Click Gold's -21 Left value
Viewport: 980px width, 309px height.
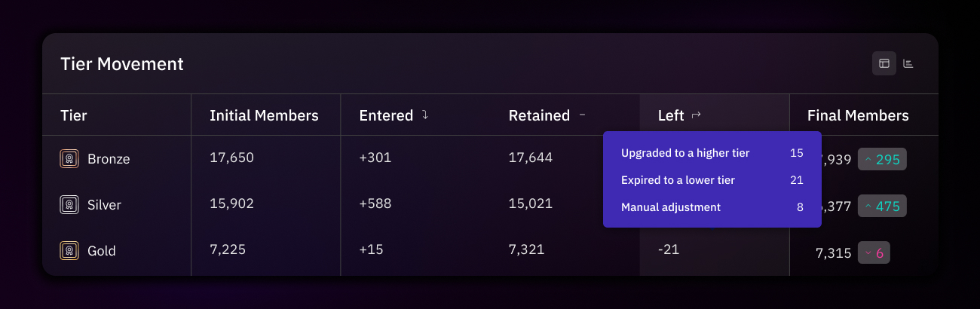coord(669,249)
